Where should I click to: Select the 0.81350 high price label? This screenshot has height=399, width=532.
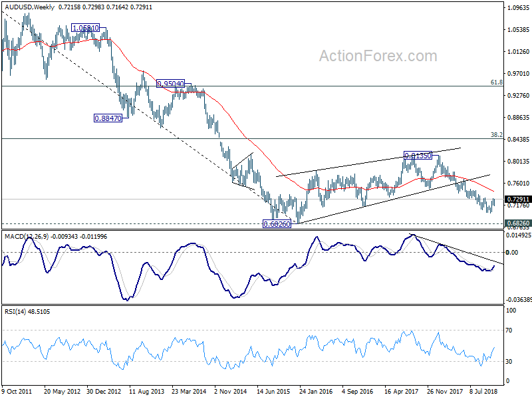point(418,156)
